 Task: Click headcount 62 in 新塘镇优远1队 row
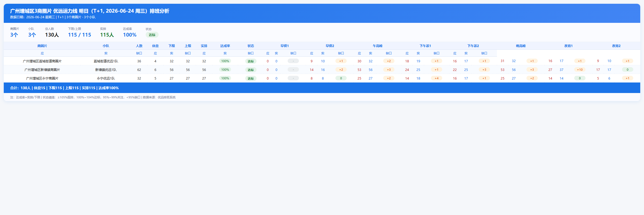point(139,70)
